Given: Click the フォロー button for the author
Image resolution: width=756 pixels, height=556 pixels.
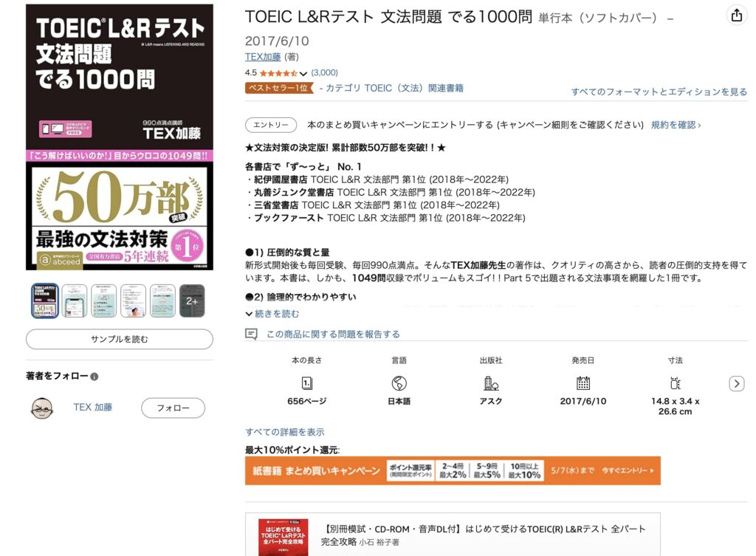Looking at the screenshot, I should 173,408.
